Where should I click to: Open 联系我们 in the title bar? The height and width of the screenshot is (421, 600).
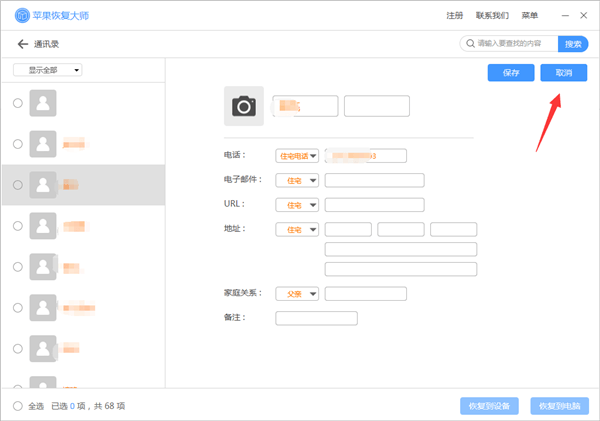coord(491,16)
